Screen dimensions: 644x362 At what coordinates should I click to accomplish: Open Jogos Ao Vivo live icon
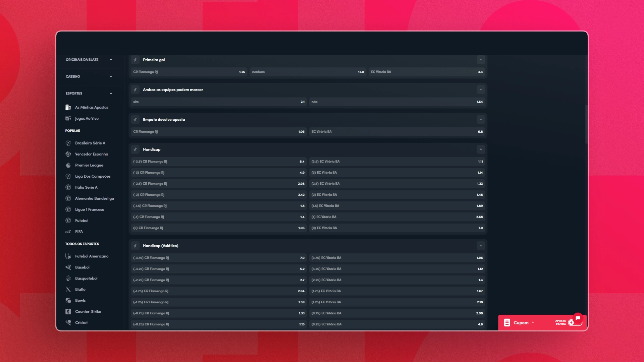tap(68, 118)
